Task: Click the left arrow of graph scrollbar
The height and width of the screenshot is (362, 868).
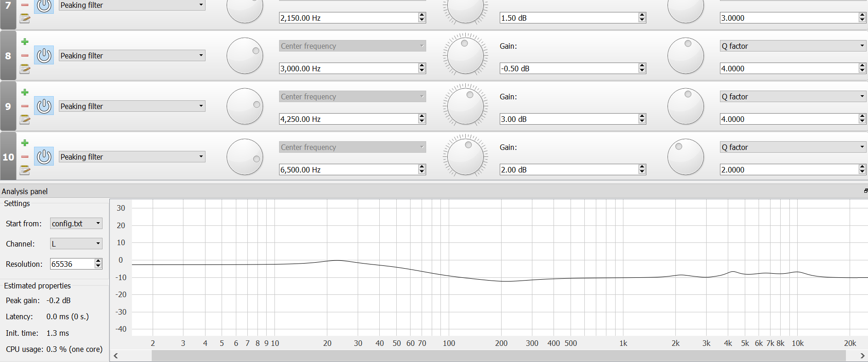Action: coord(116,356)
